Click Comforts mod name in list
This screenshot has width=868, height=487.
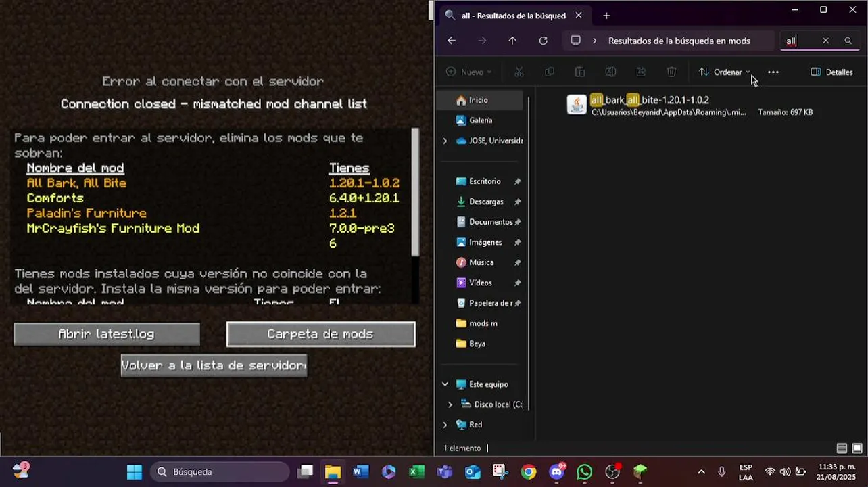[x=55, y=198]
